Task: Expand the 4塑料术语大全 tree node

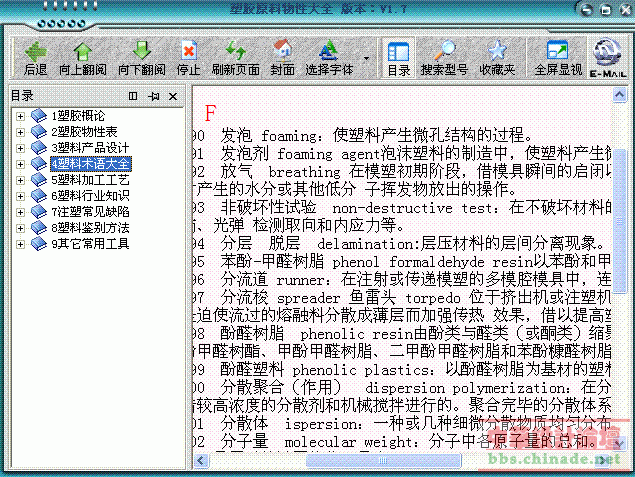Action: 20,164
